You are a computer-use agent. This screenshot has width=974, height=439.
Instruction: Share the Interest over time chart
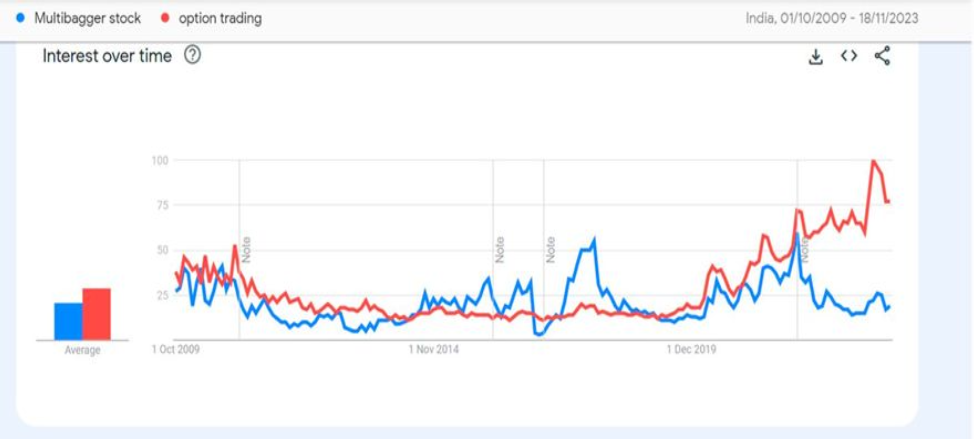(x=883, y=56)
